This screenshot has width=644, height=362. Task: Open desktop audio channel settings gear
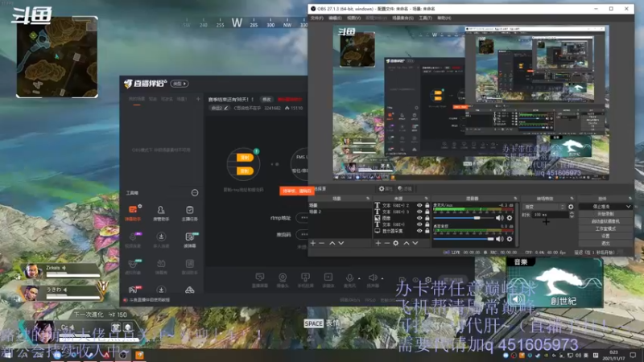510,238
